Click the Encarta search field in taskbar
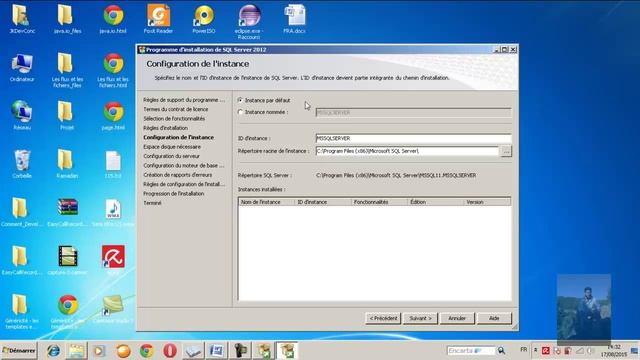640x360 pixels. 471,351
